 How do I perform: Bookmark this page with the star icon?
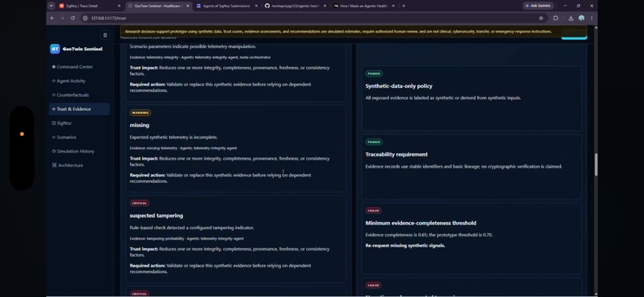pos(541,18)
